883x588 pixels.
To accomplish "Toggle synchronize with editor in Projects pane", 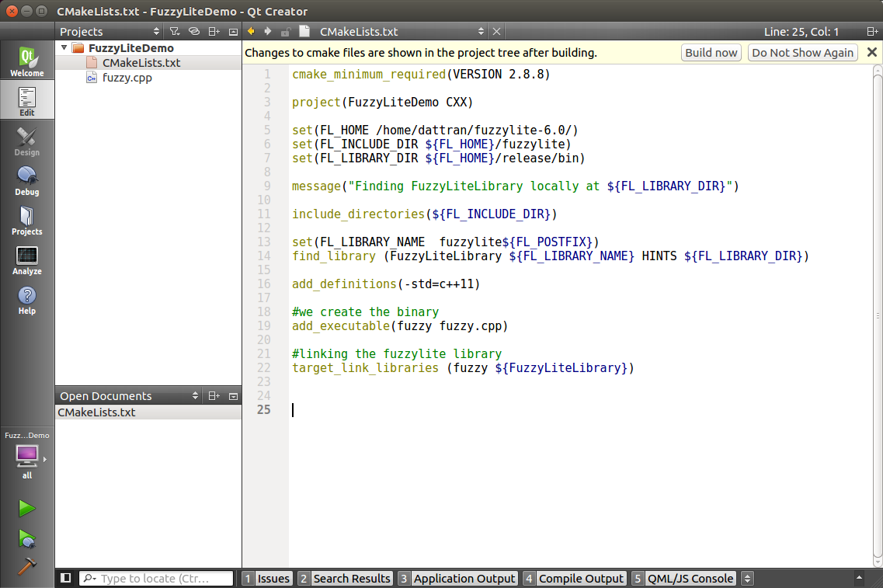I will tap(193, 32).
